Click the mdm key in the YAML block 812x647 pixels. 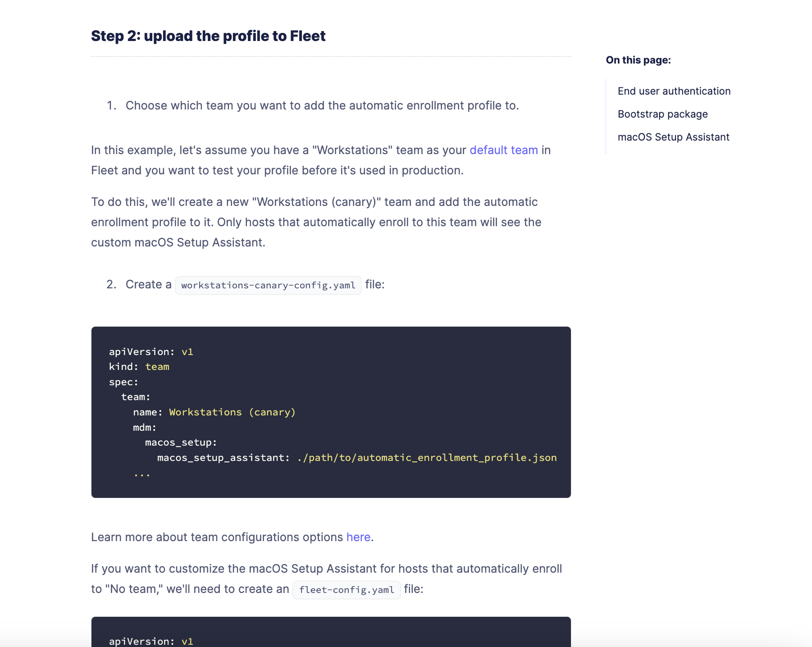(141, 427)
